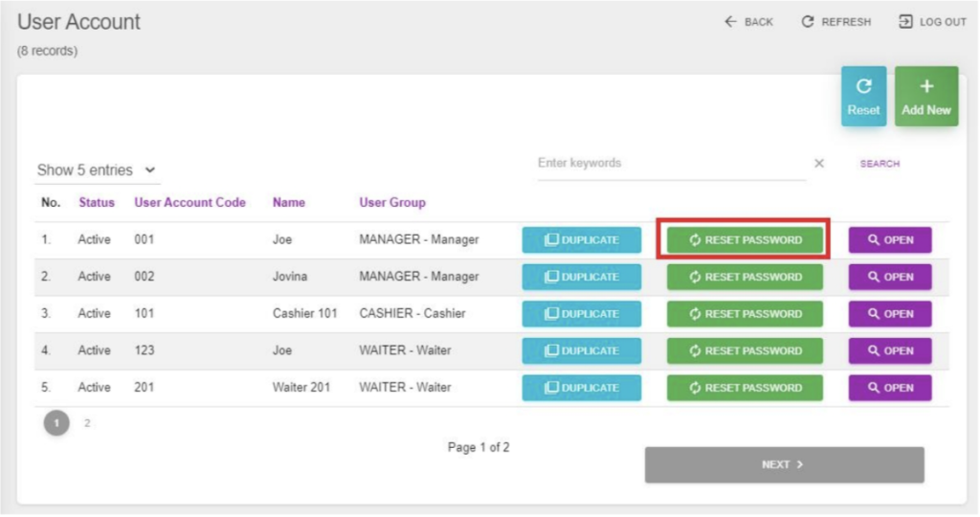Expand the Show 5 entries dropdown
The image size is (980, 517).
(x=97, y=170)
